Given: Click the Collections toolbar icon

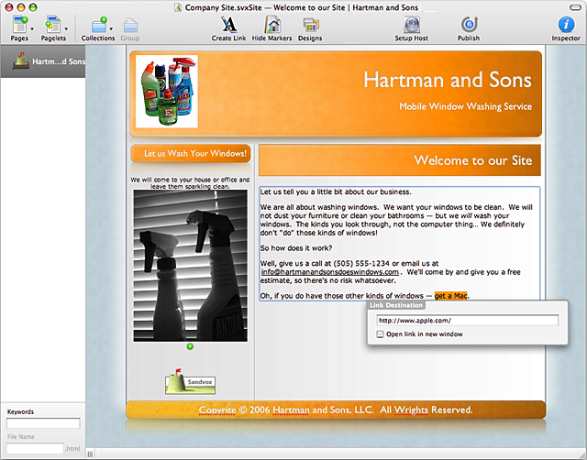Looking at the screenshot, I should pos(99,25).
